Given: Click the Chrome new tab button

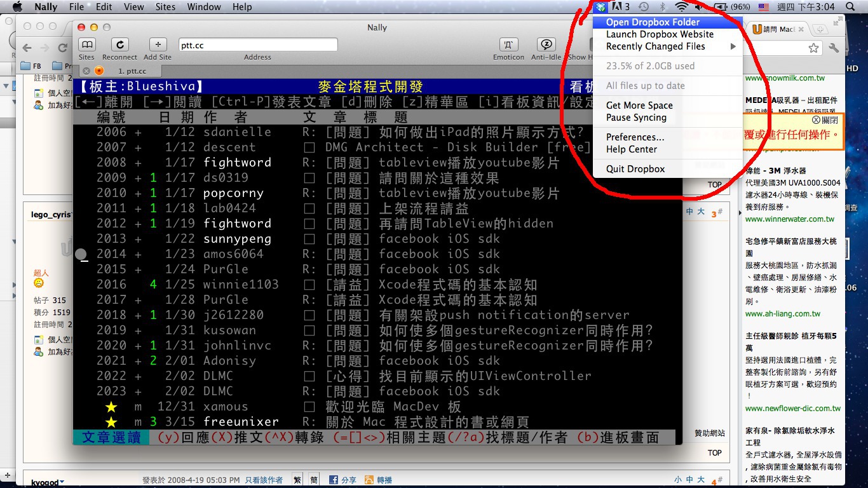Looking at the screenshot, I should pyautogui.click(x=820, y=29).
